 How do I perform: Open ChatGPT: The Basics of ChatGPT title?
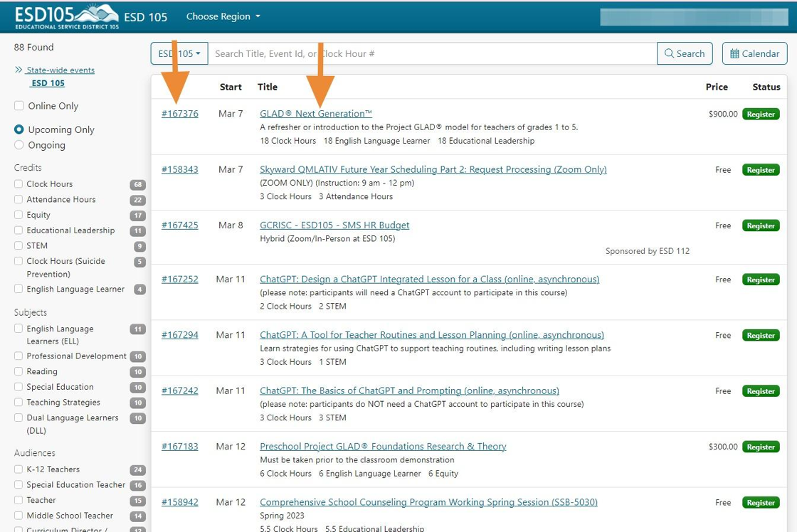pos(409,390)
